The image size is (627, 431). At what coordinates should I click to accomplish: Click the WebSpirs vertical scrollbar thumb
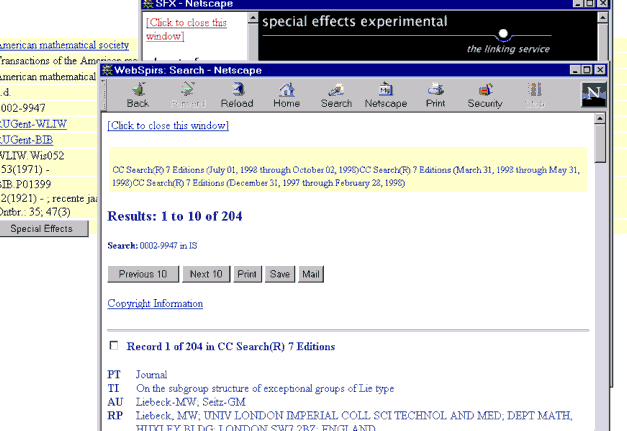point(600,143)
